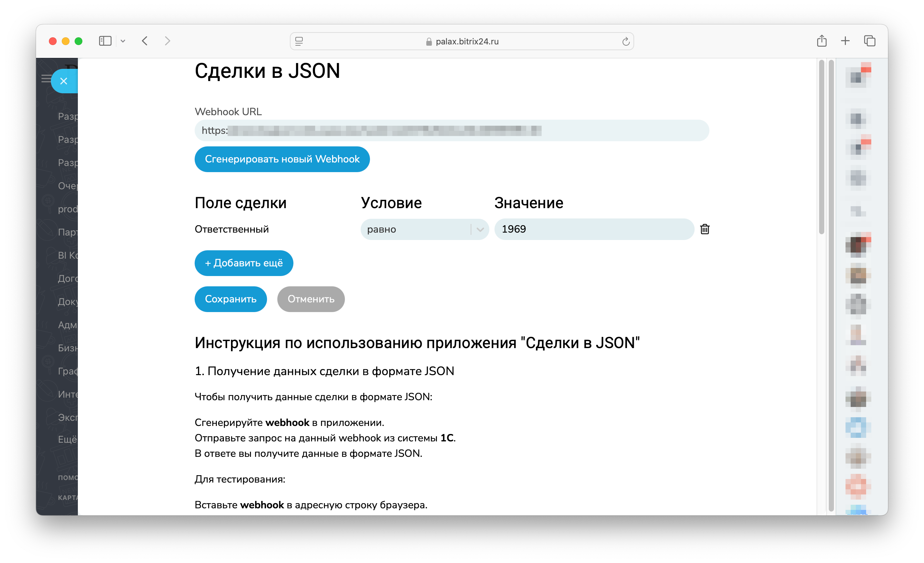
Task: Open sidebar options chevron next to sidebar icon
Action: click(x=123, y=41)
